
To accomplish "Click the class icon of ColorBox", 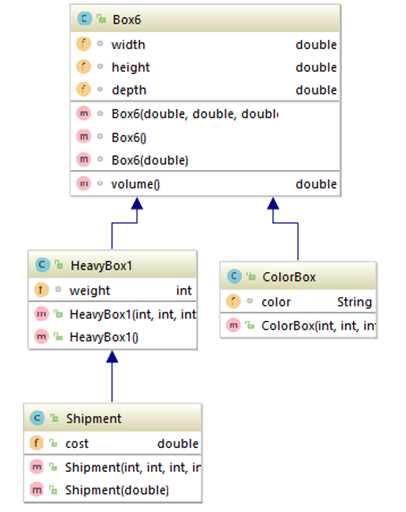I will (x=234, y=276).
